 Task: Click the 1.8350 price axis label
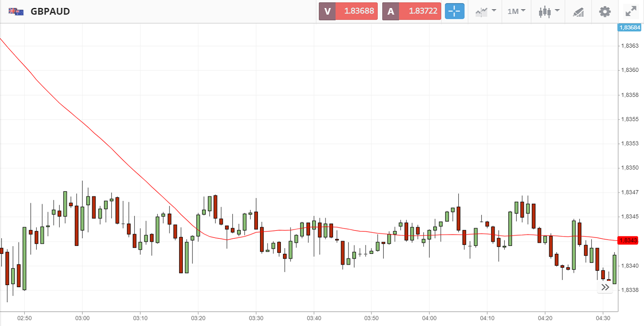pyautogui.click(x=630, y=168)
